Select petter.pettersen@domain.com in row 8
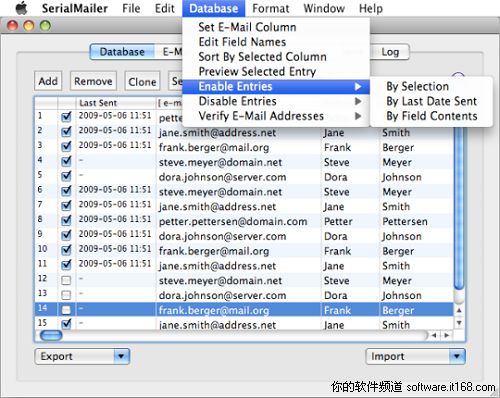This screenshot has width=500, height=398. (x=233, y=221)
